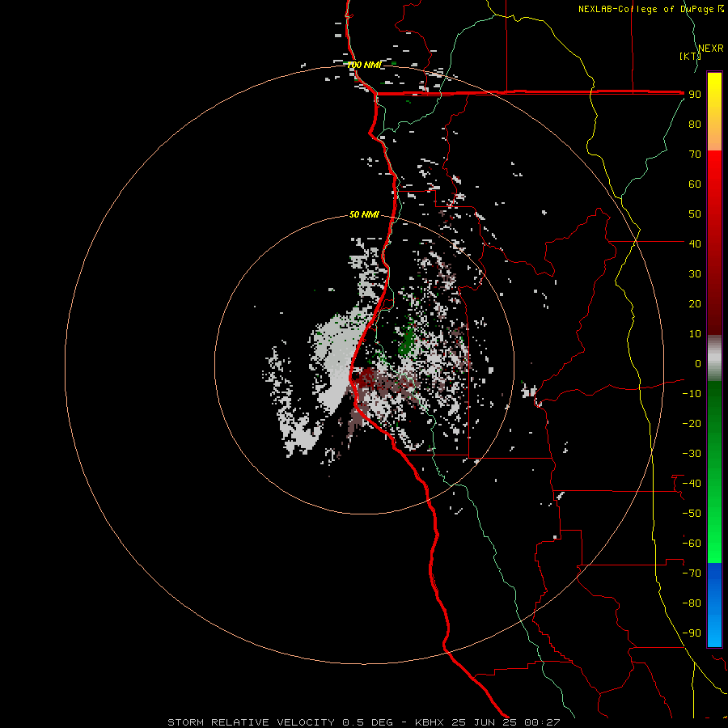
Task: Click the -80 value on the velocity scale
Action: point(692,603)
